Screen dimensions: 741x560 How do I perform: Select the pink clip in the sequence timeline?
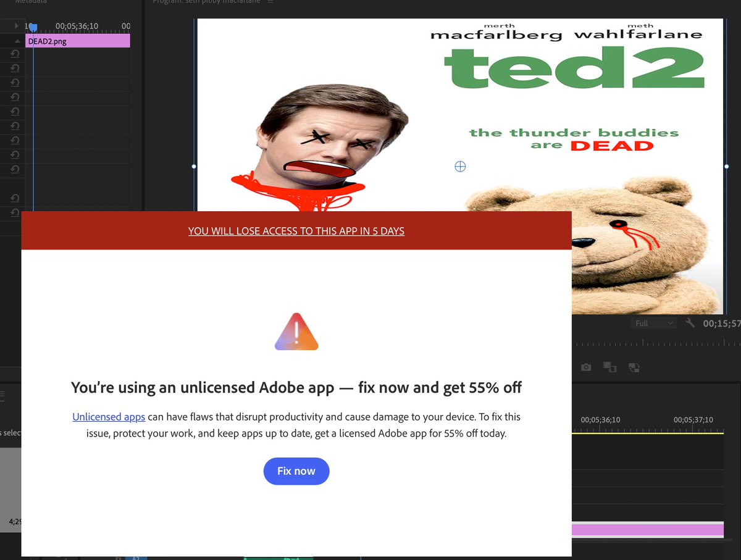pos(648,530)
